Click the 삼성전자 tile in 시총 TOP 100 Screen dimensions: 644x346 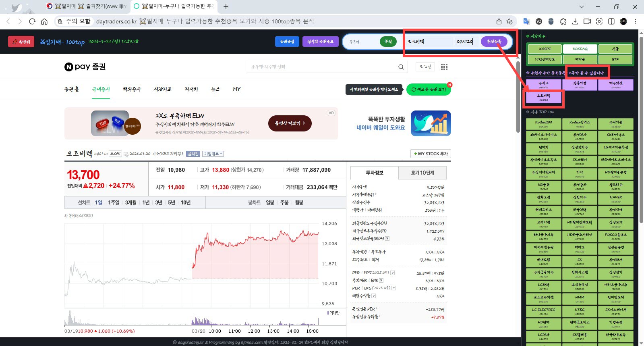point(580,136)
